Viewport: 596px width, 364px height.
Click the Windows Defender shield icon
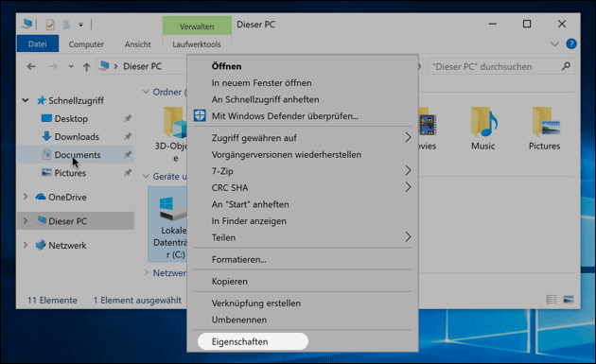[x=200, y=115]
